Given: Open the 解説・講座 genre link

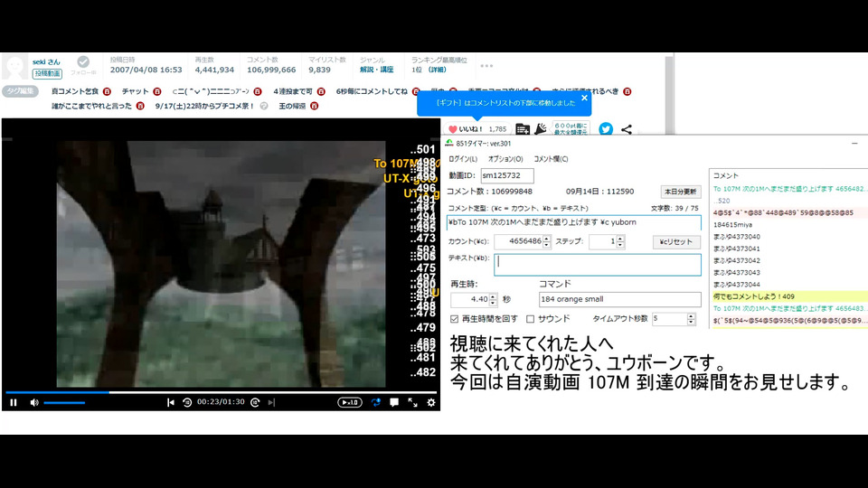Looking at the screenshot, I should pos(376,70).
